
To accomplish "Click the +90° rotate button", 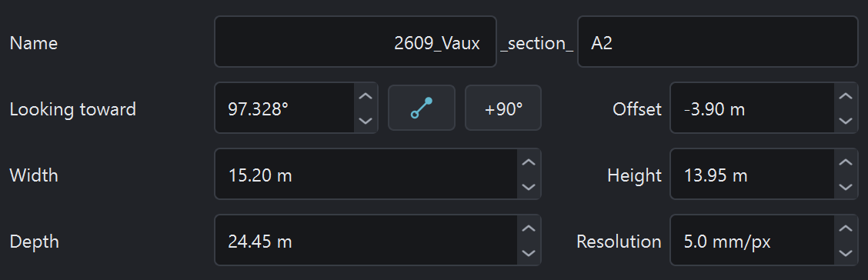I will 502,108.
